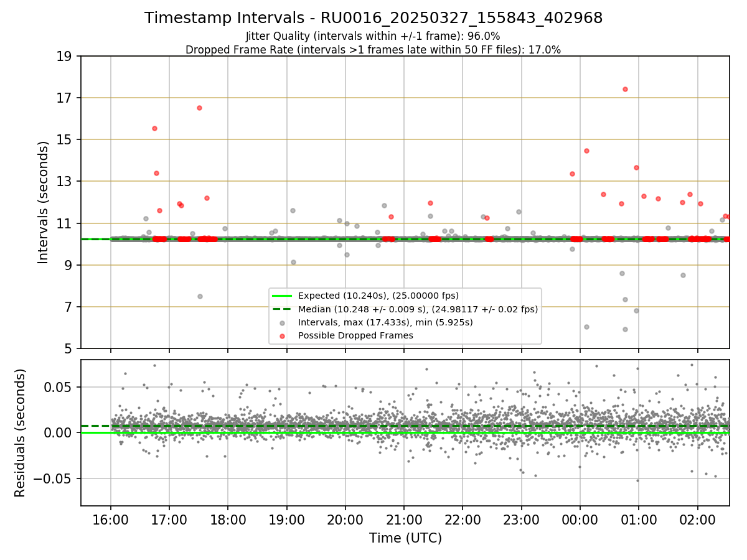Click the dashed dark green line sample in the legend
747x560 pixels.
click(283, 309)
